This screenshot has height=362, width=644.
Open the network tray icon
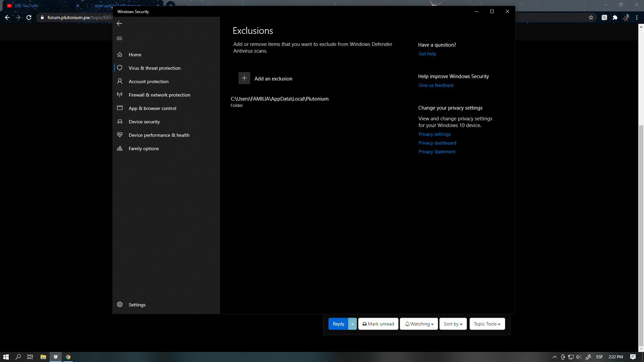pos(571,357)
